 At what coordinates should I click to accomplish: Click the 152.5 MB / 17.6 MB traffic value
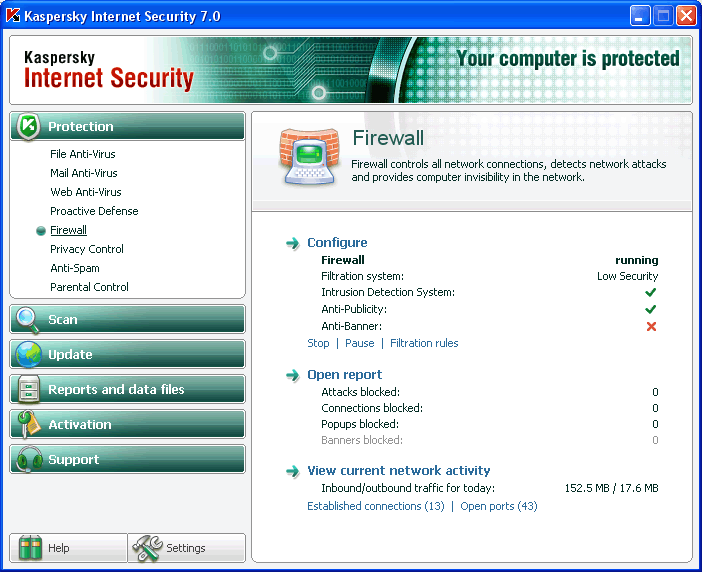click(611, 488)
